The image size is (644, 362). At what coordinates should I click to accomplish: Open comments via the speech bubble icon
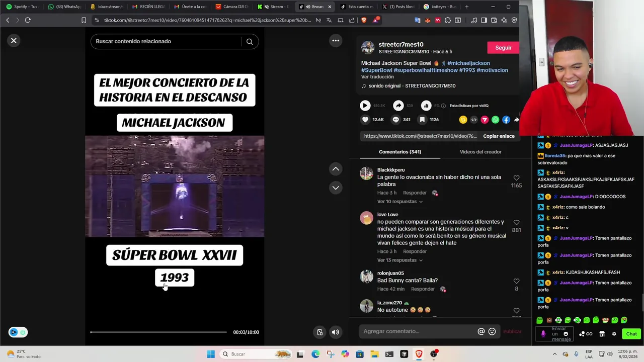click(395, 120)
